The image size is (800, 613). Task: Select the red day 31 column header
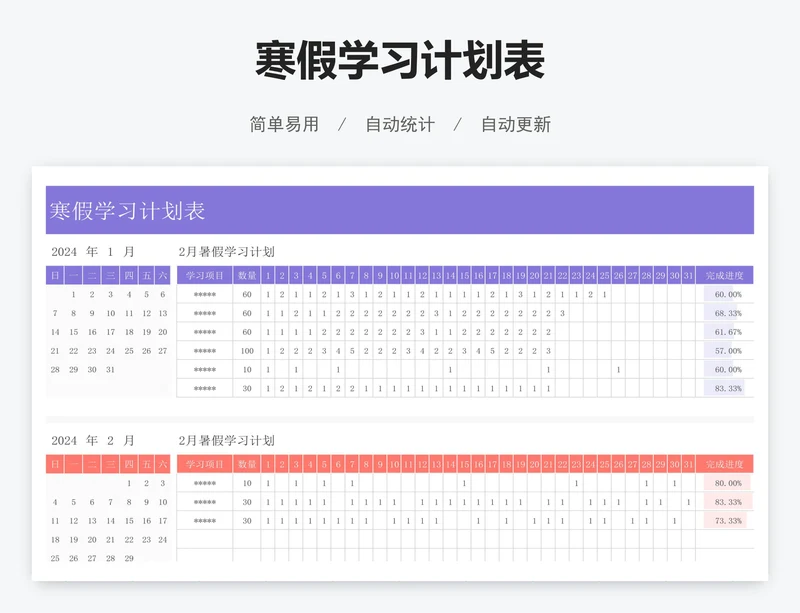click(x=688, y=464)
